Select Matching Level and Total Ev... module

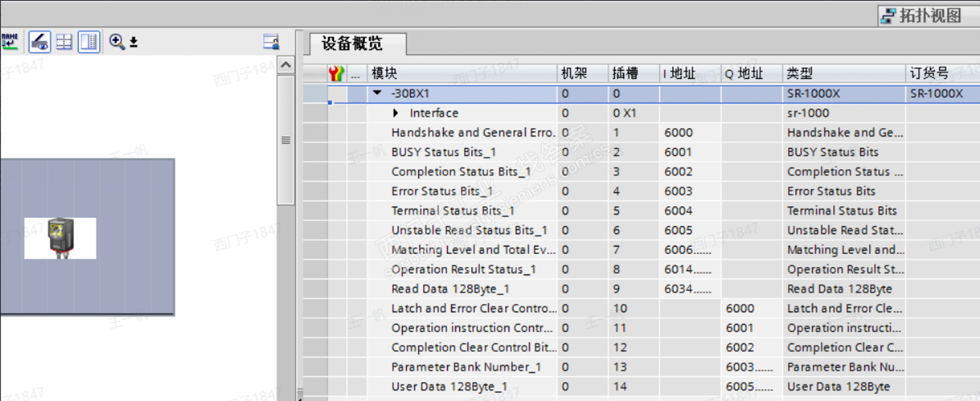coord(473,250)
